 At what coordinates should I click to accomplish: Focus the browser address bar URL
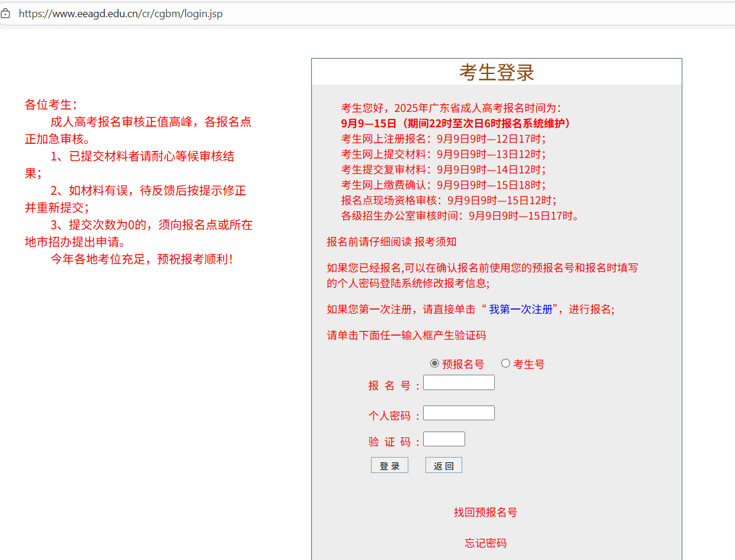point(121,13)
